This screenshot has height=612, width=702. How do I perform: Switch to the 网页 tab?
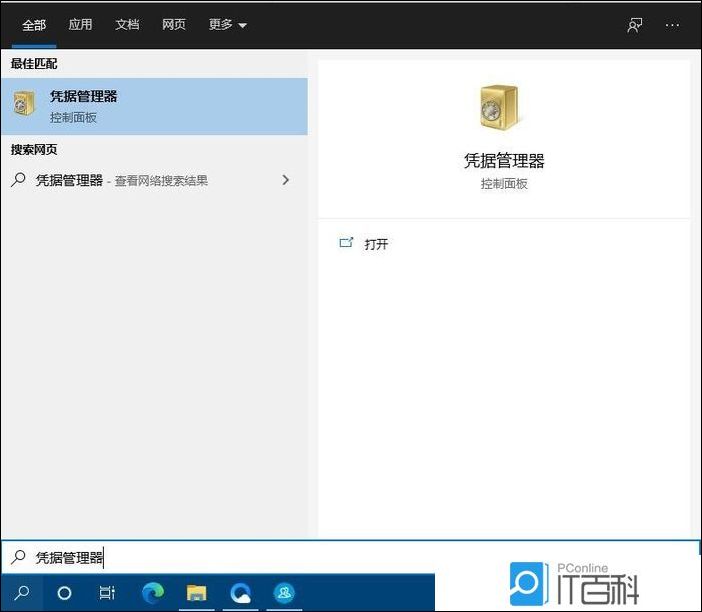coord(174,25)
